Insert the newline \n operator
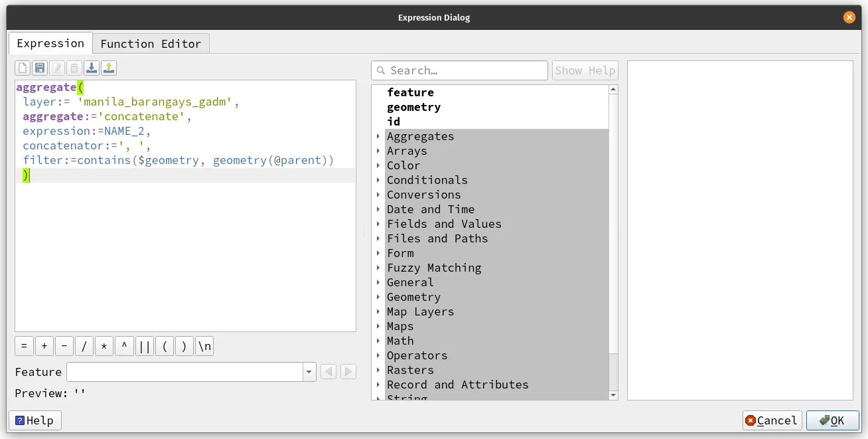Image resolution: width=868 pixels, height=439 pixels. pyautogui.click(x=204, y=346)
